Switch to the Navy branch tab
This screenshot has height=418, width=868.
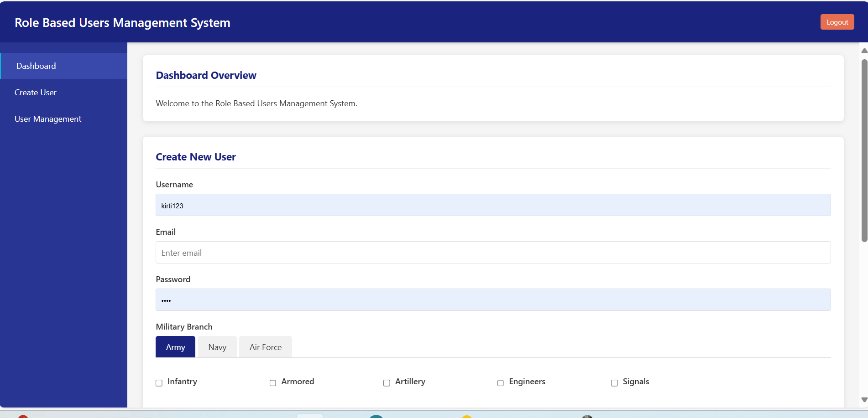click(x=217, y=347)
